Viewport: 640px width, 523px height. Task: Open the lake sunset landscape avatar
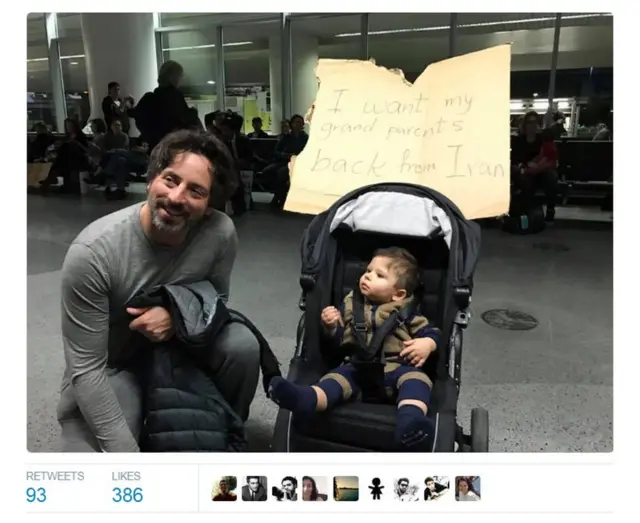346,488
